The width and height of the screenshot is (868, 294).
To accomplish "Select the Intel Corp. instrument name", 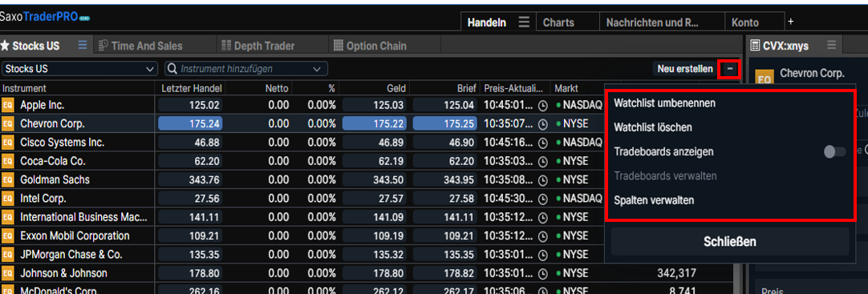I will (x=43, y=199).
